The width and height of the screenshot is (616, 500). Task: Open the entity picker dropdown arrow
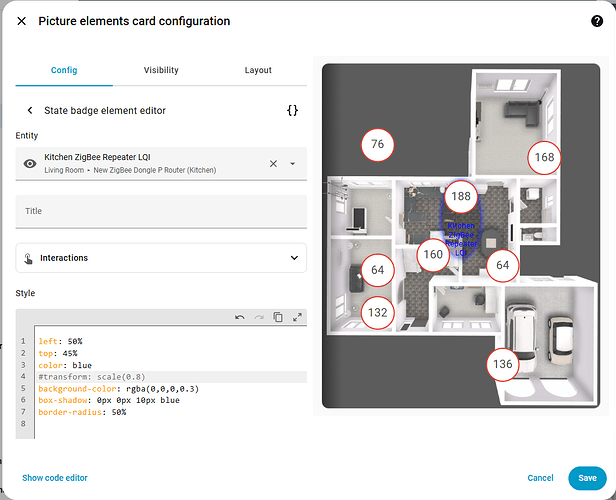coord(292,163)
